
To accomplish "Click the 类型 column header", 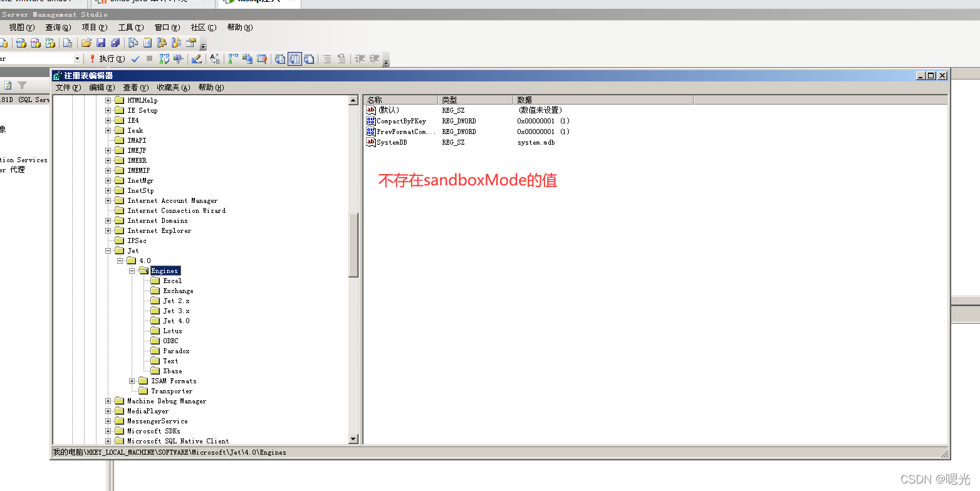I will coord(476,100).
